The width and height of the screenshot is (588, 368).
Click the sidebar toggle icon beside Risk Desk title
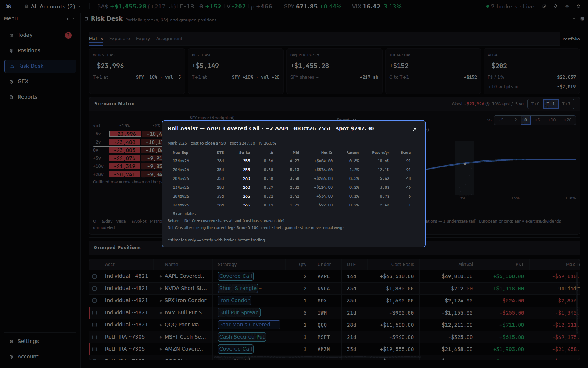coord(86,19)
